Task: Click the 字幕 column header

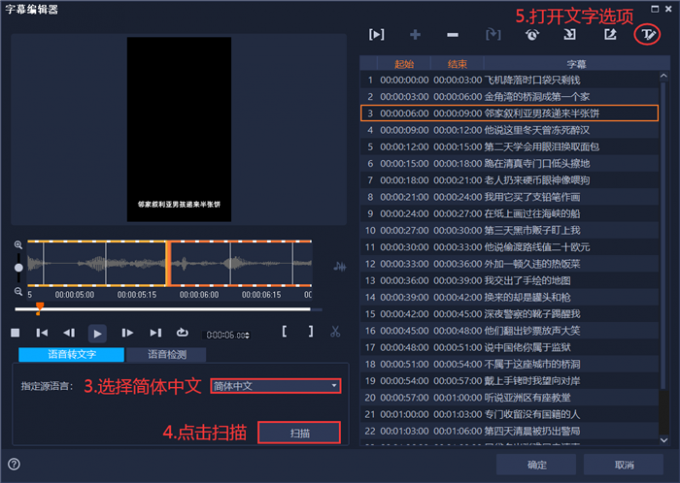Action: click(x=576, y=64)
